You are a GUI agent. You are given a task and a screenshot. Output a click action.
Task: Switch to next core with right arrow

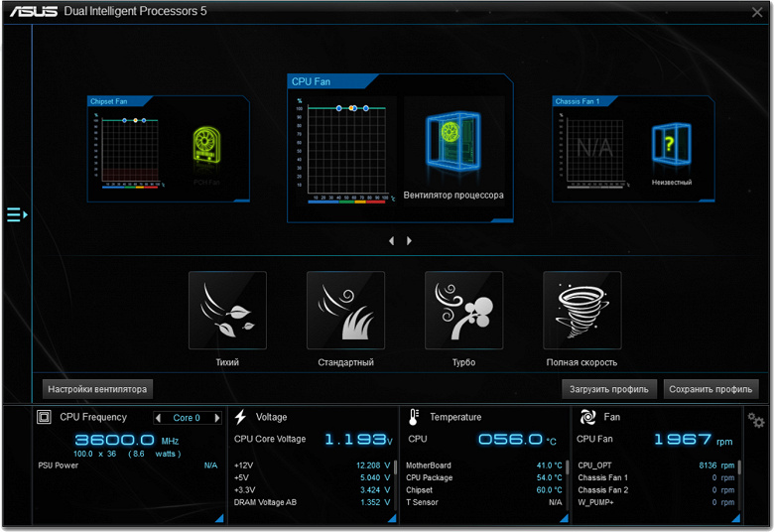point(216,418)
